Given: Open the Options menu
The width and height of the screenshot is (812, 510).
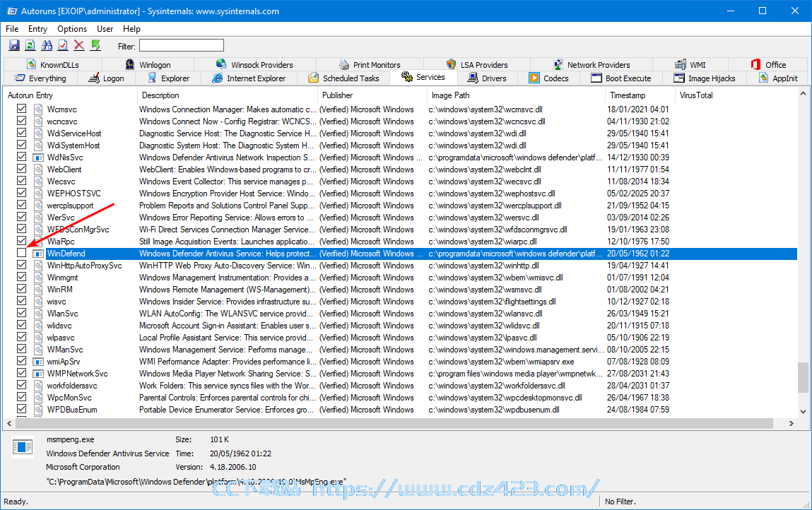Looking at the screenshot, I should click(x=72, y=29).
